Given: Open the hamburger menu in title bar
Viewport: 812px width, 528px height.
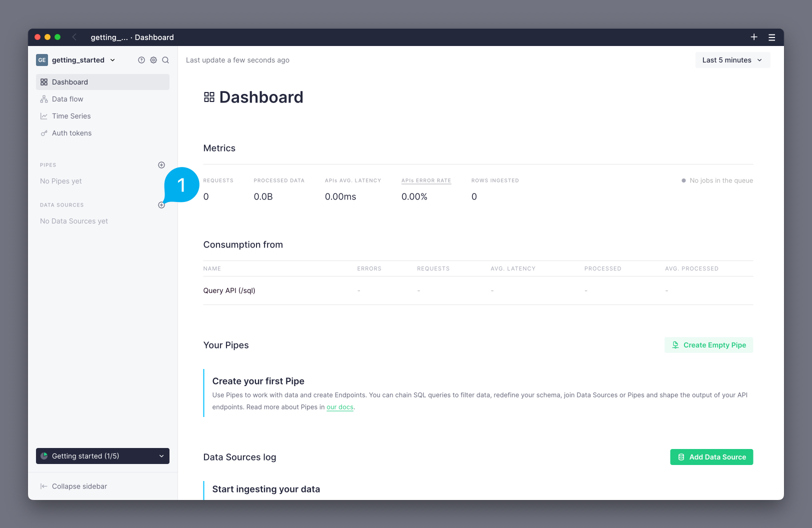Looking at the screenshot, I should coord(772,37).
